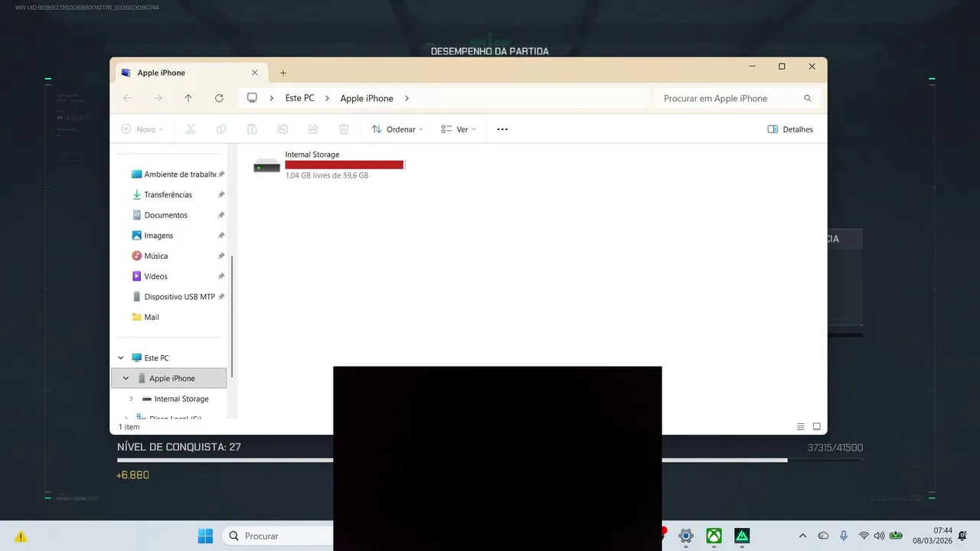Unpin Dispositivo USB MTP pin icon
980x551 pixels.
(x=221, y=297)
